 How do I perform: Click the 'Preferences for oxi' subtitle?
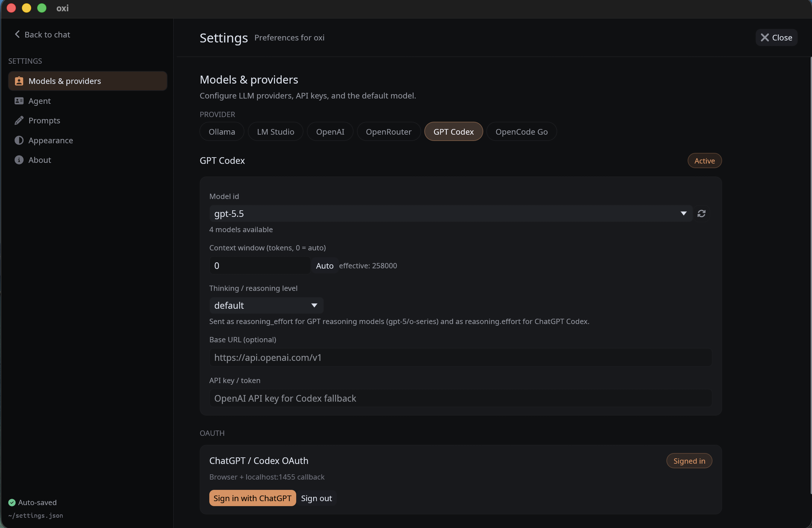pos(289,37)
